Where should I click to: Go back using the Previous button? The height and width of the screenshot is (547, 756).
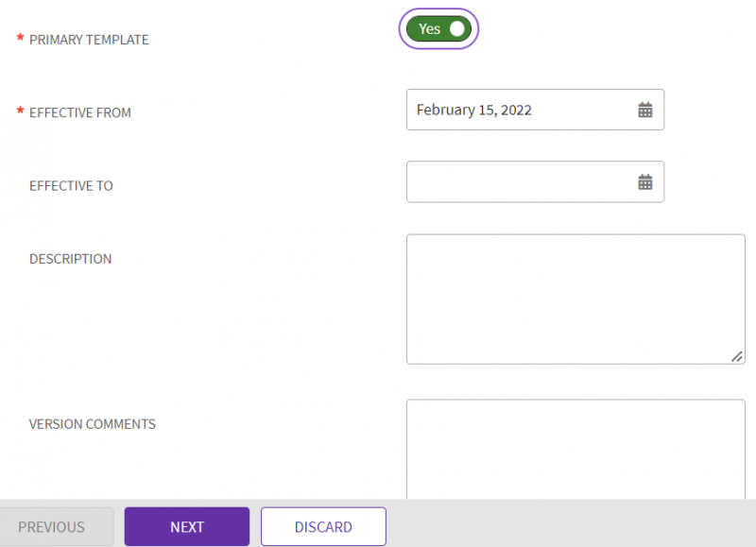coord(52,526)
